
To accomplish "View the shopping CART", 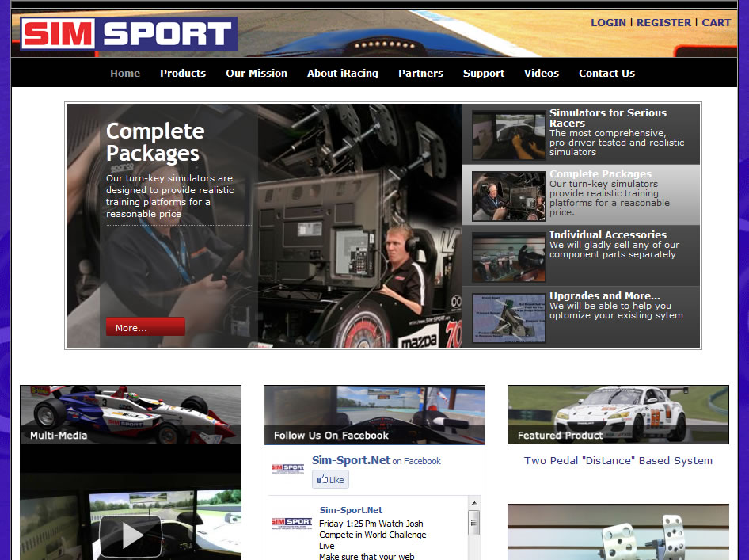I will click(x=716, y=23).
